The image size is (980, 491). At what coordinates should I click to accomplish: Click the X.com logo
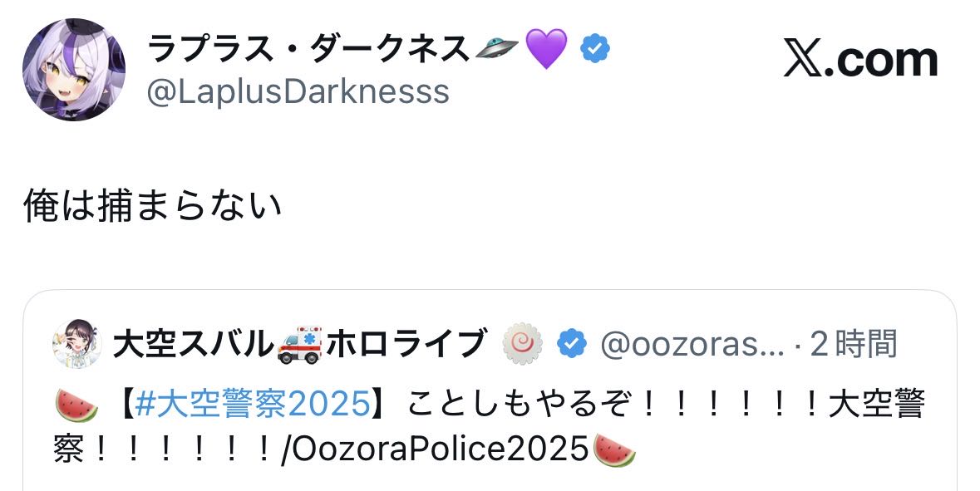coord(860,60)
